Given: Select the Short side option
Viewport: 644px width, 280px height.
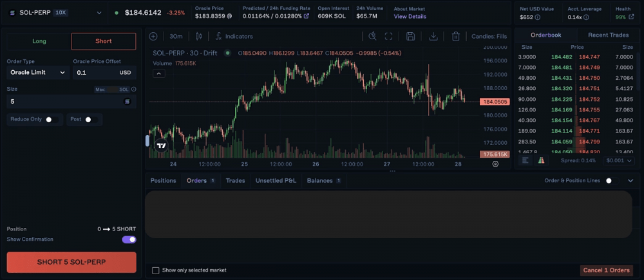Looking at the screenshot, I should click(x=104, y=41).
